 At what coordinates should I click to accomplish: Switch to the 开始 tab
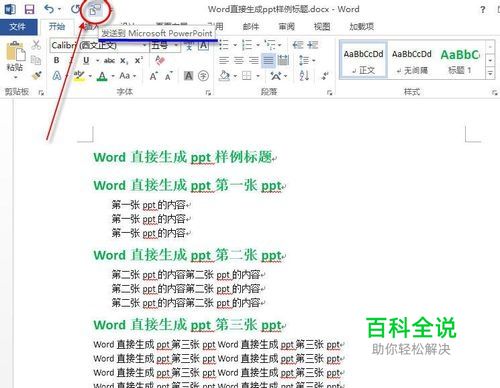pos(57,27)
